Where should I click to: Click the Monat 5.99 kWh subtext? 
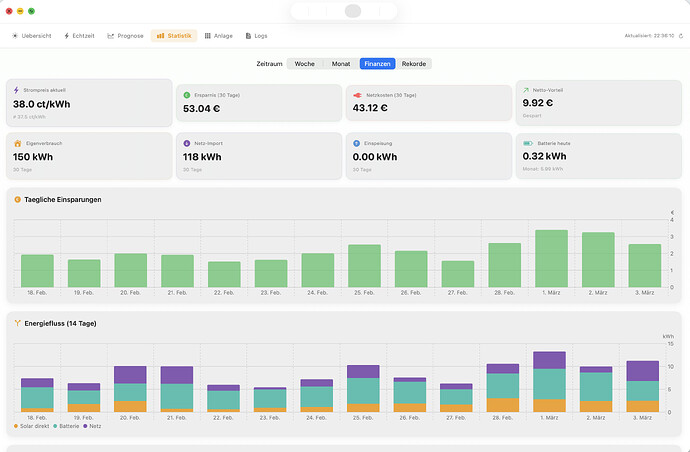point(543,169)
